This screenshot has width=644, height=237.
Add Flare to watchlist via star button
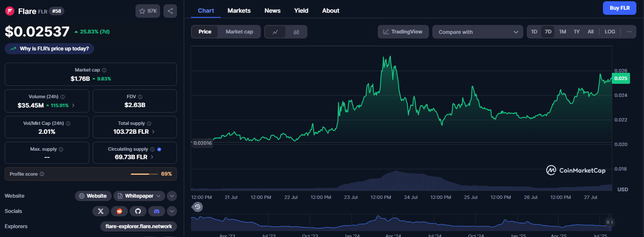pyautogui.click(x=148, y=11)
